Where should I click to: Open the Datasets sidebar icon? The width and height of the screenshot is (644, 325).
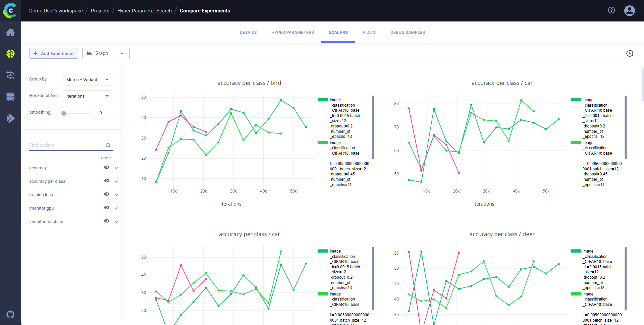10,97
